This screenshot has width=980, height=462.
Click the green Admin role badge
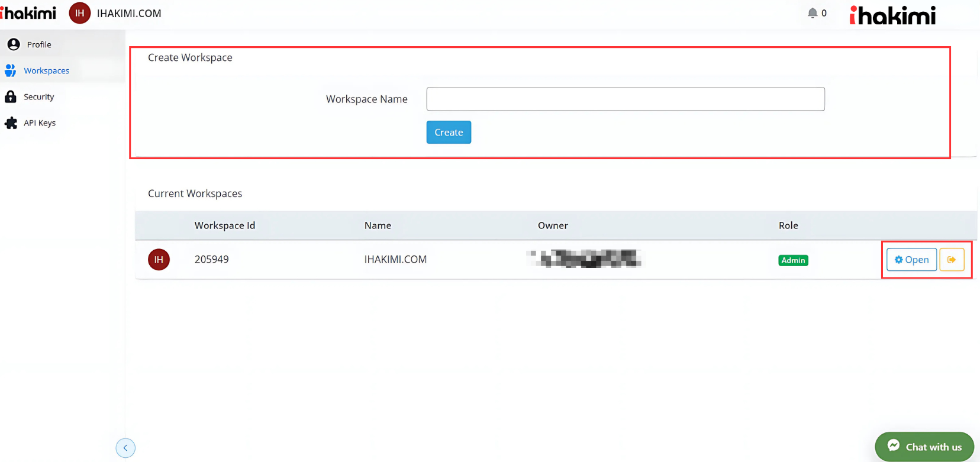click(x=793, y=260)
